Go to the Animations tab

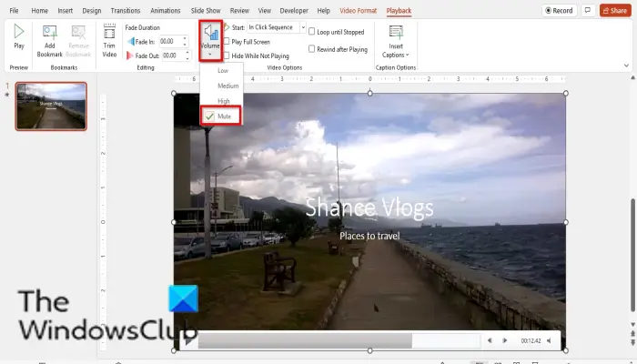pyautogui.click(x=165, y=11)
